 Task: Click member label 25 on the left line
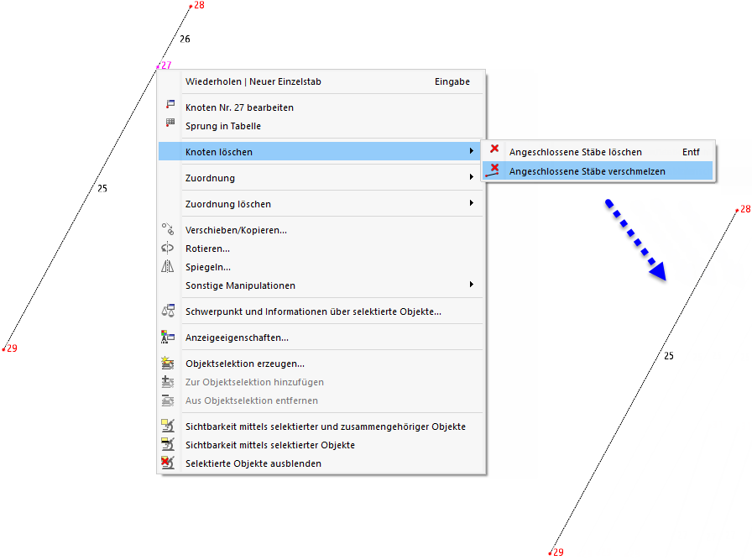coord(102,188)
